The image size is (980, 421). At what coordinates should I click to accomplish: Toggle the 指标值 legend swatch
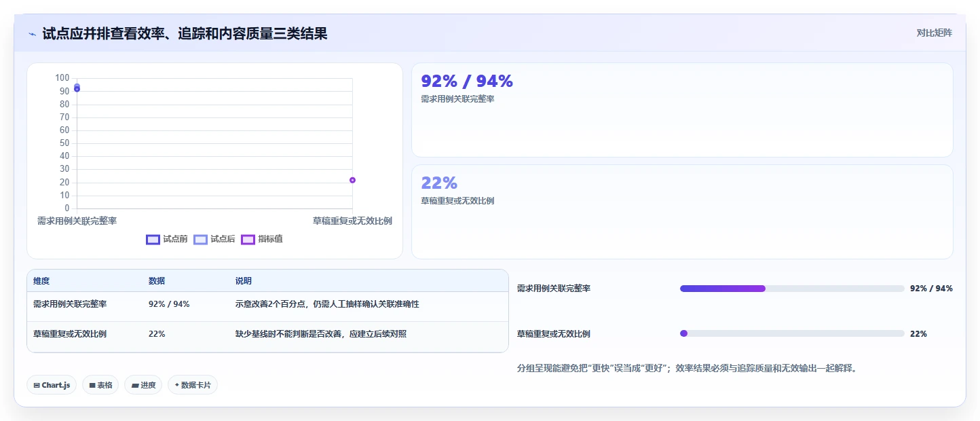(x=248, y=239)
